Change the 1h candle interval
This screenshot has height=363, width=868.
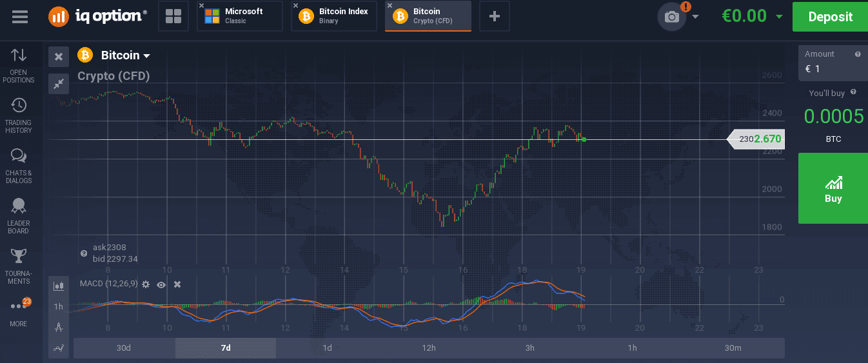[x=59, y=306]
